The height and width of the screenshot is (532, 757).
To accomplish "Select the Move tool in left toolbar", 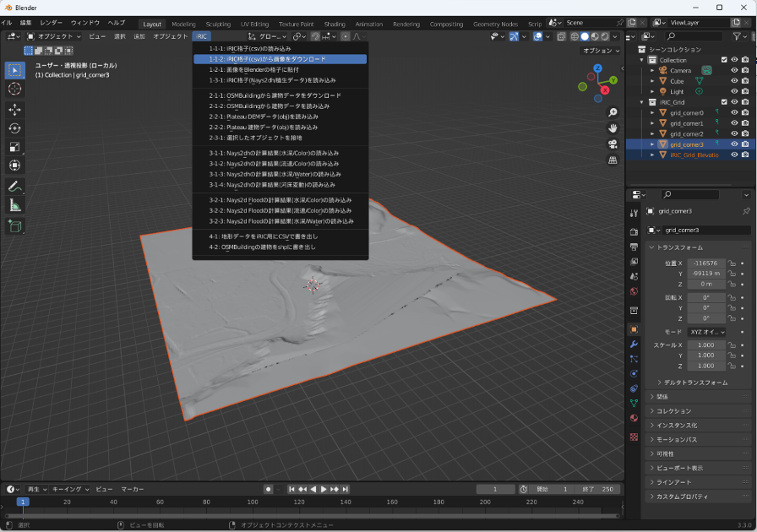I will pyautogui.click(x=15, y=110).
